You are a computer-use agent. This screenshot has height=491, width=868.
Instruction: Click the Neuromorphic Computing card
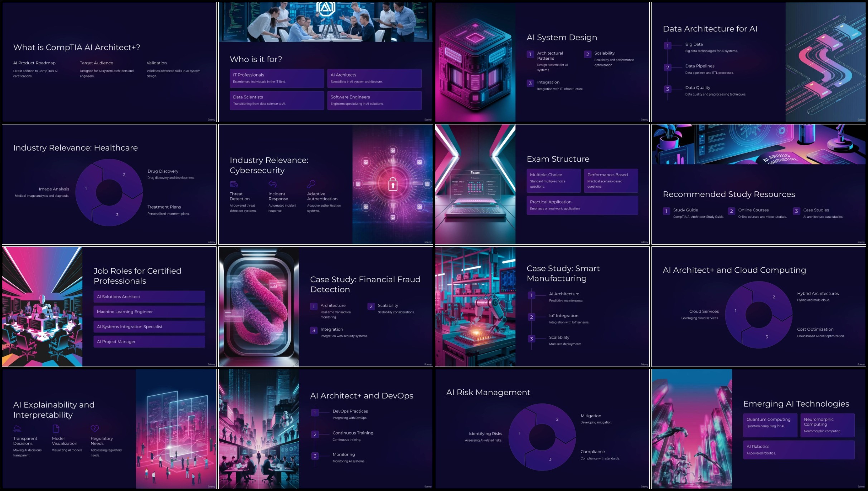[827, 425]
